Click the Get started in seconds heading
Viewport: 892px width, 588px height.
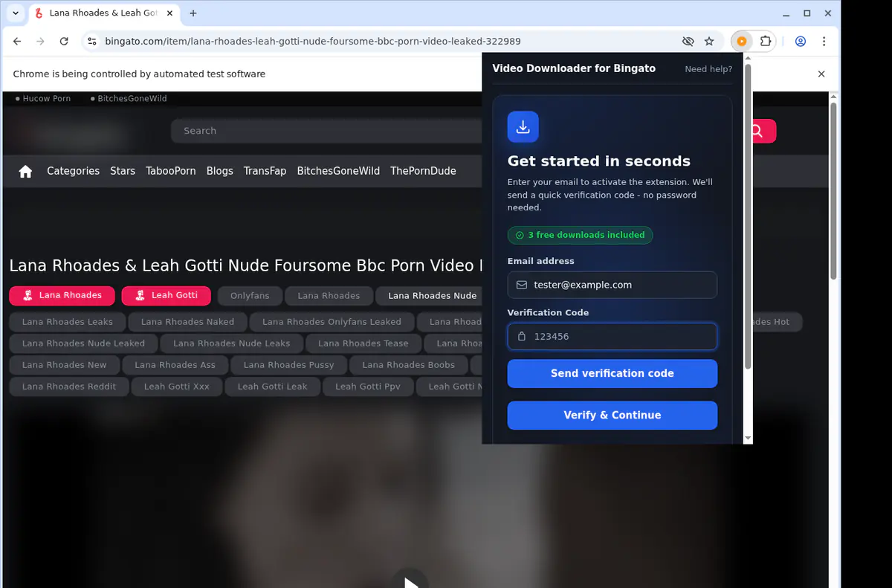tap(599, 161)
